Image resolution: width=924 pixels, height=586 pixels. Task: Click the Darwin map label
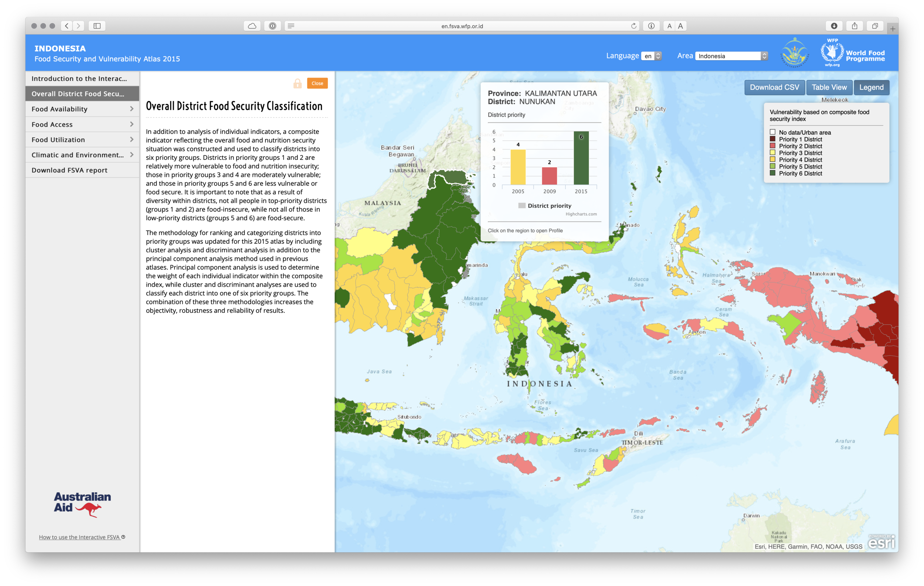point(751,515)
